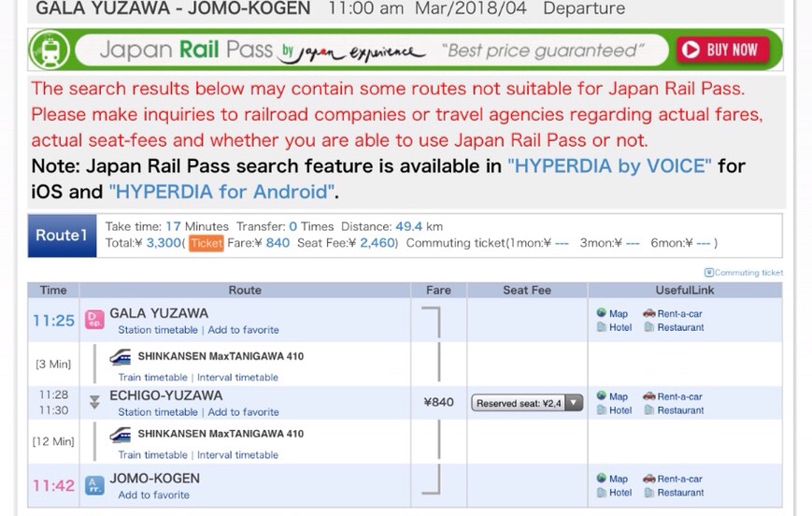The width and height of the screenshot is (812, 516).
Task: Open Hotel link for ECHIGO-YUZAWA
Action: (620, 410)
